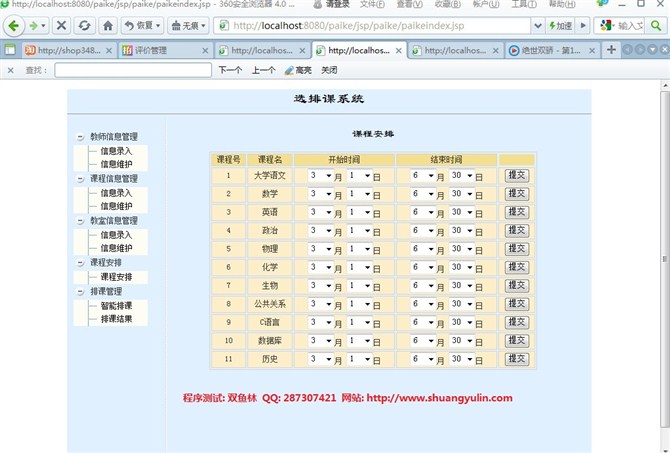Close the active localhost tab
This screenshot has height=453, width=670.
[398, 50]
